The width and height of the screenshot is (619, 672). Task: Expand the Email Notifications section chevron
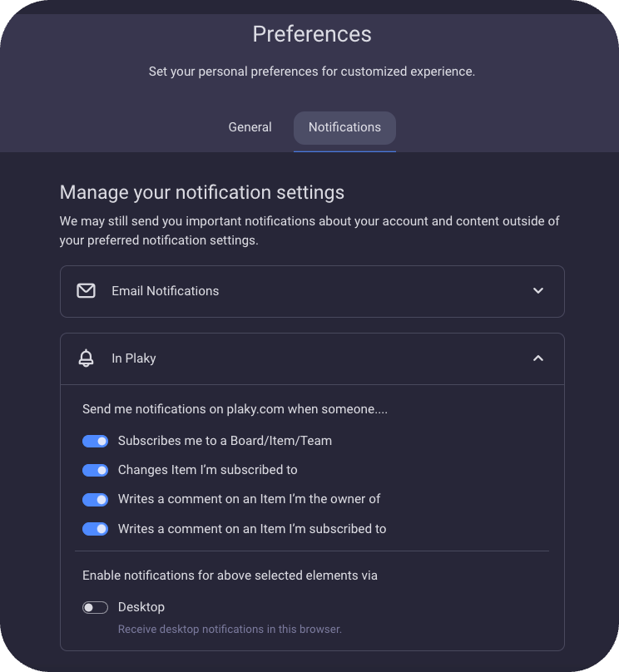538,291
